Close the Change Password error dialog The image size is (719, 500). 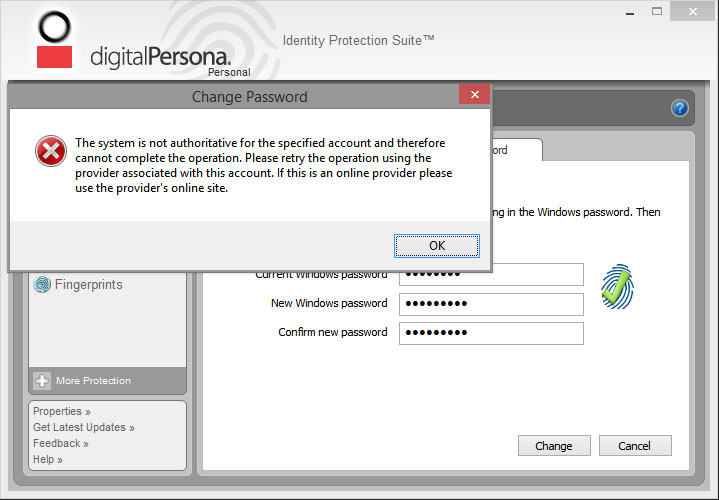coord(475,94)
